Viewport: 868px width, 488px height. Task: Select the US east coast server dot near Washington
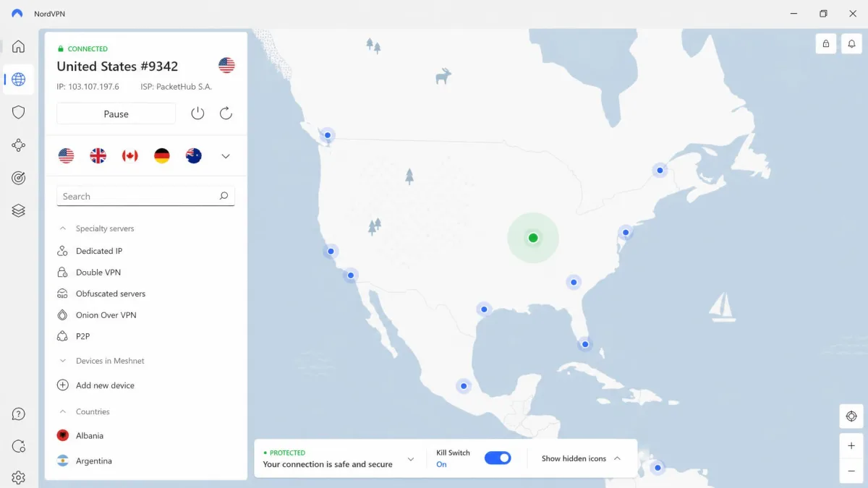coord(626,233)
